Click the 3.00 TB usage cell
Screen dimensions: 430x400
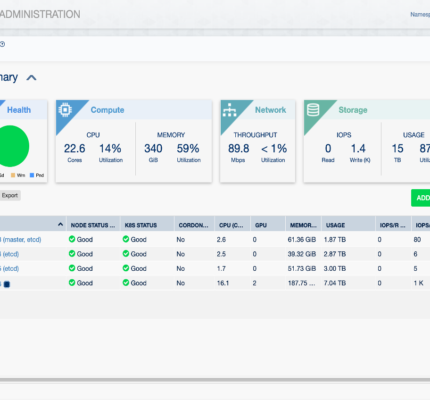click(335, 269)
